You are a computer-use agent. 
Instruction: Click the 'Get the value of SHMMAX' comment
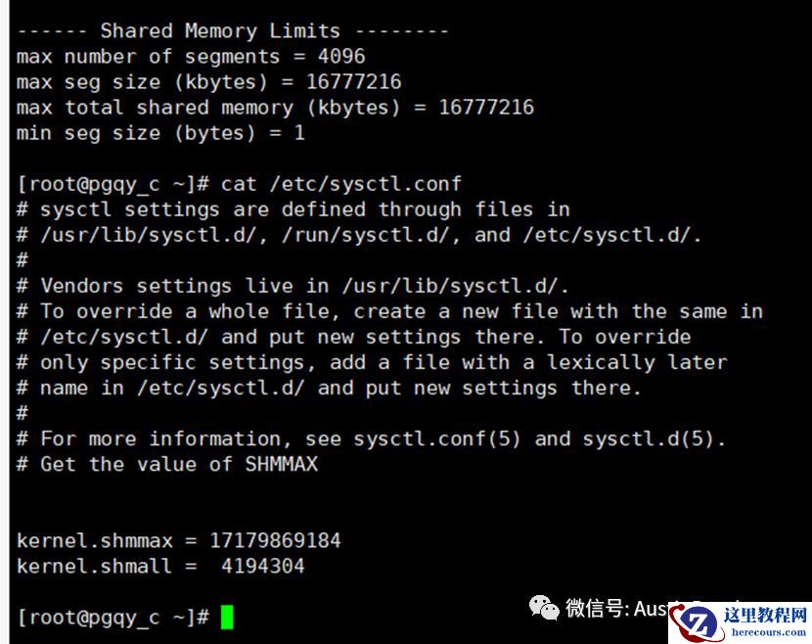179,464
